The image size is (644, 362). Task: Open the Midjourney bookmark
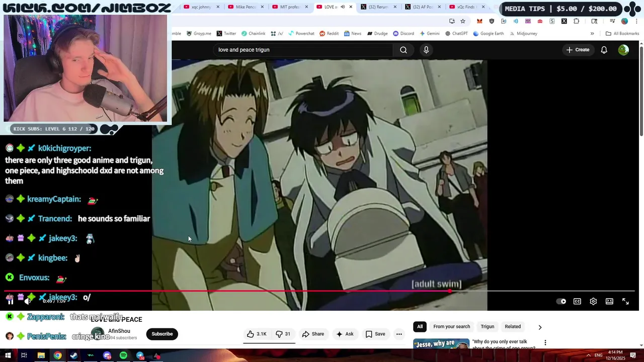(523, 34)
